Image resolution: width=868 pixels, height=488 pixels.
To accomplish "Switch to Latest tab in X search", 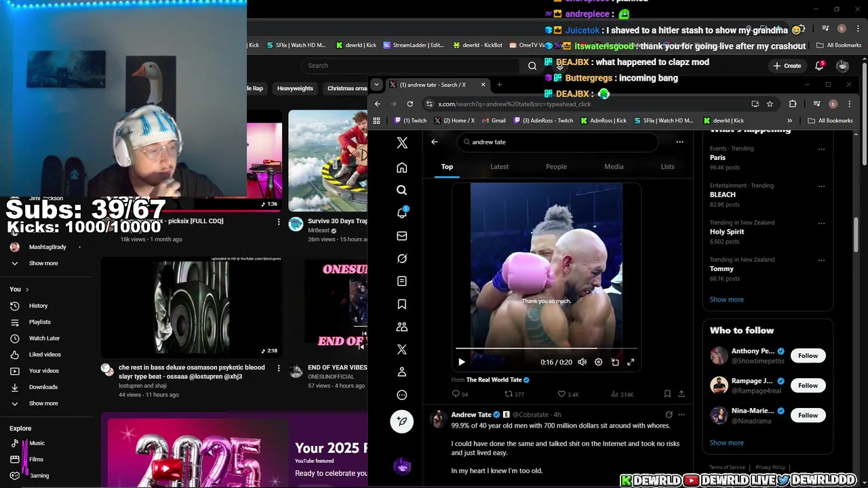I will click(x=499, y=167).
